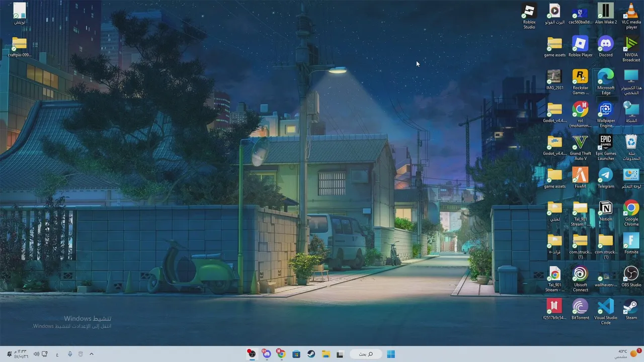The height and width of the screenshot is (362, 644).
Task: Open Wallpaper Engine desktop icon
Action: pyautogui.click(x=606, y=115)
